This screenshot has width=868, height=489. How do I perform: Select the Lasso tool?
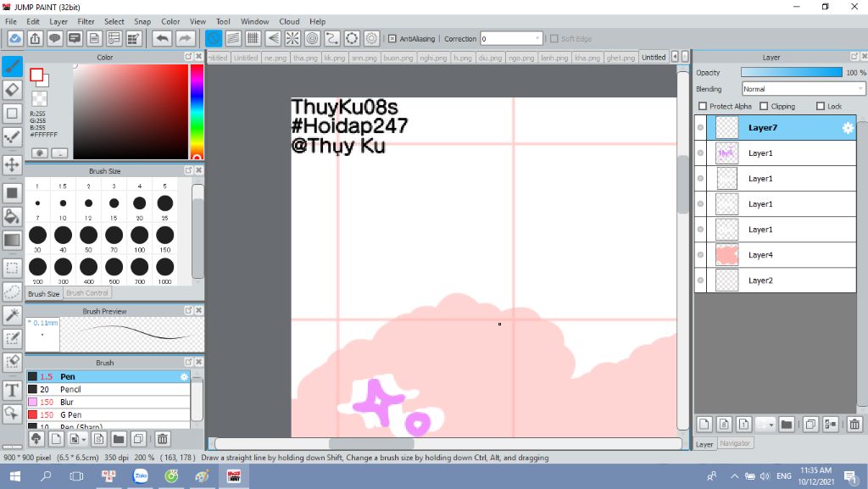[12, 292]
